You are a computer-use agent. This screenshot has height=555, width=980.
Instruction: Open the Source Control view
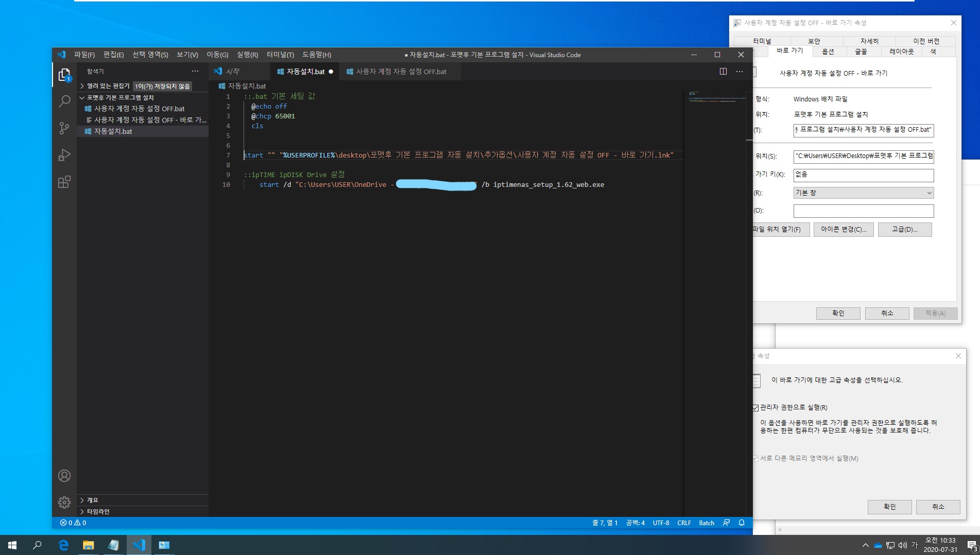pyautogui.click(x=64, y=128)
